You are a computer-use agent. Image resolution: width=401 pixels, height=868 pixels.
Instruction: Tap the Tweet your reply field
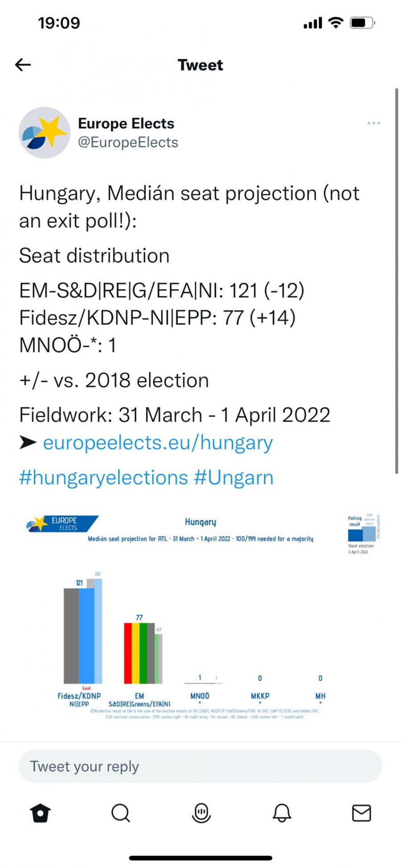tap(200, 766)
